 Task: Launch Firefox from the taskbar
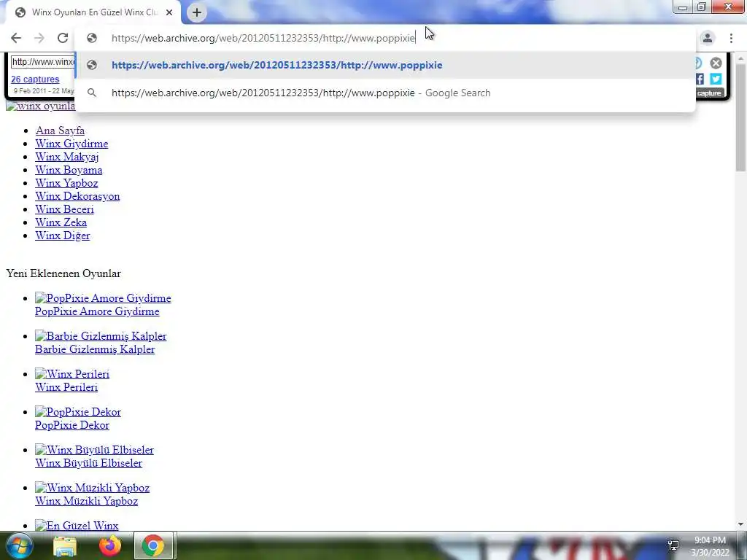109,545
